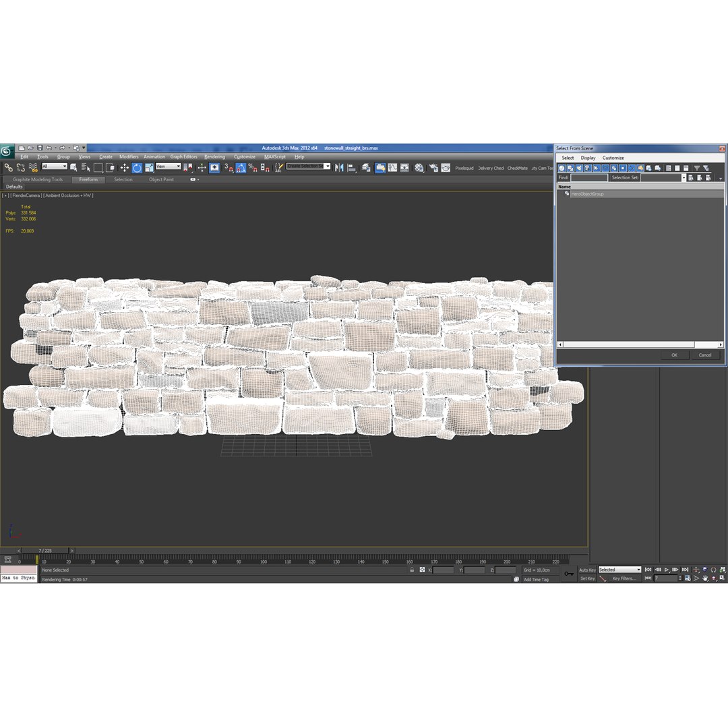Toggle Absolute/Offset transform mode icon
Viewport: 728px width, 728px height.
click(422, 570)
